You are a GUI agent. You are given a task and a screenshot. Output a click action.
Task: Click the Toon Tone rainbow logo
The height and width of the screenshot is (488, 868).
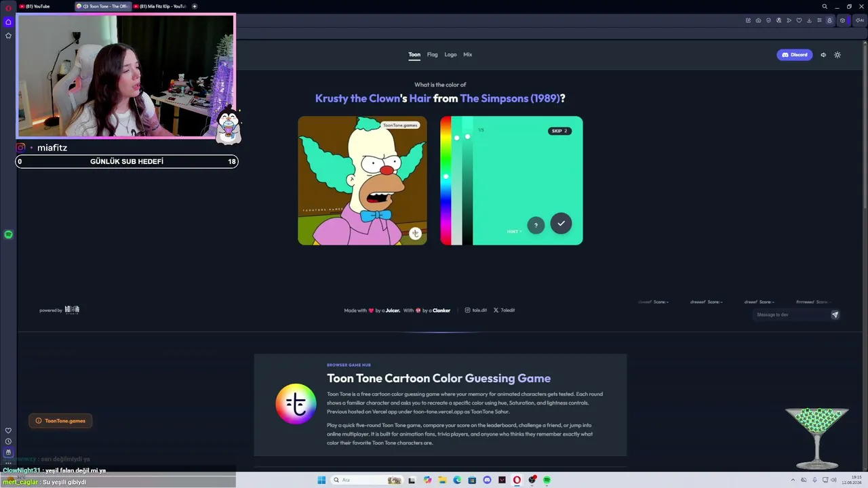pyautogui.click(x=296, y=404)
